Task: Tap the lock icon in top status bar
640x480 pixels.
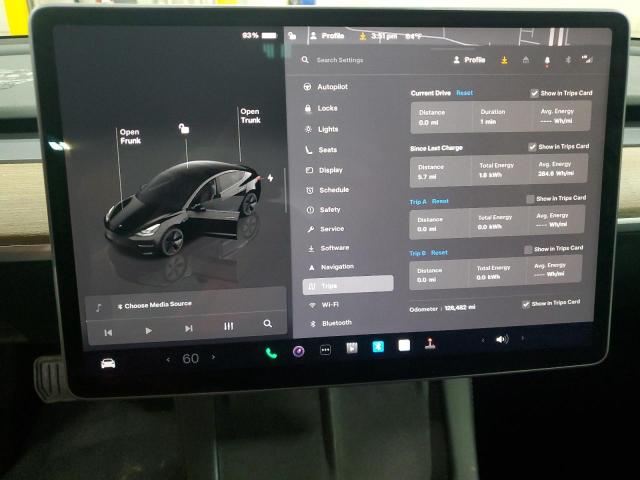Action: [x=292, y=36]
